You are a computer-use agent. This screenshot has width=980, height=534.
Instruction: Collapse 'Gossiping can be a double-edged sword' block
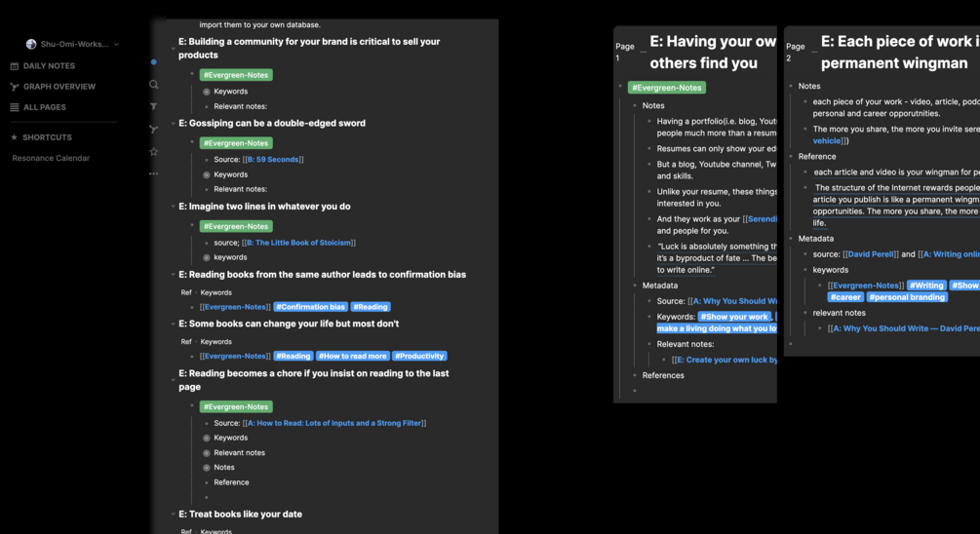tap(174, 124)
